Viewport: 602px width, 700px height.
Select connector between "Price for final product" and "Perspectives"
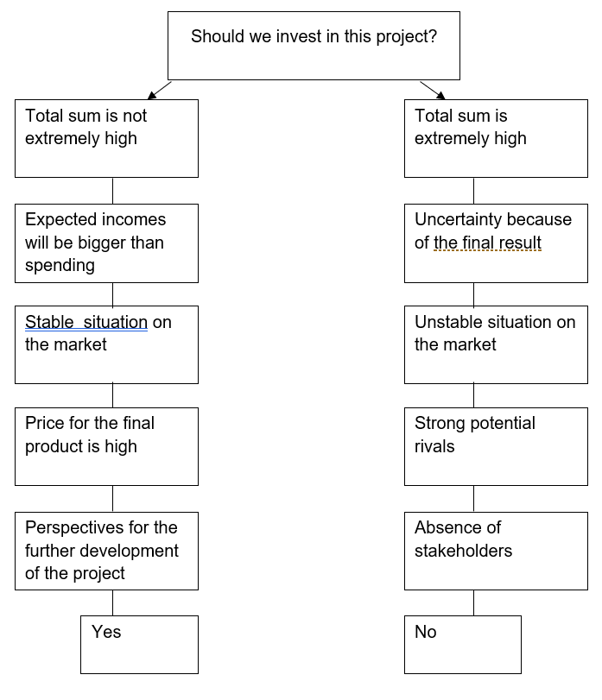[x=112, y=498]
